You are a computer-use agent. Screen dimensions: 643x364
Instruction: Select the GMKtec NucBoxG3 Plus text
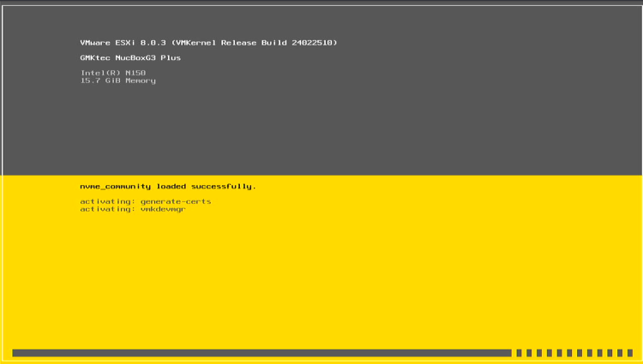(x=130, y=57)
